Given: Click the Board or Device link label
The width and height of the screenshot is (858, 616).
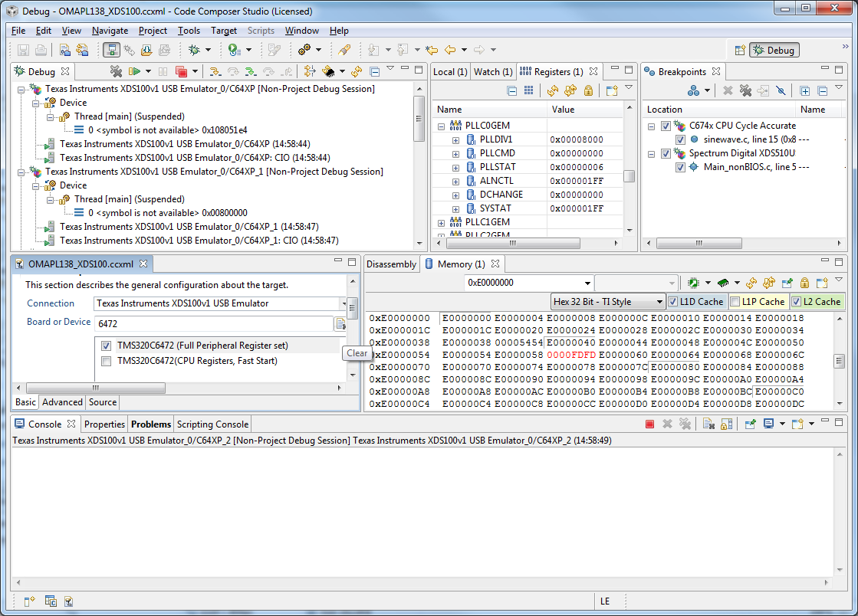Looking at the screenshot, I should (58, 322).
